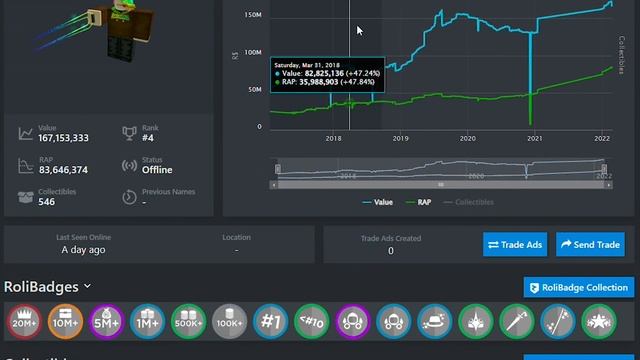Click the <#10 rank RoliBadge
Screen dimensions: 640x360
311,322
